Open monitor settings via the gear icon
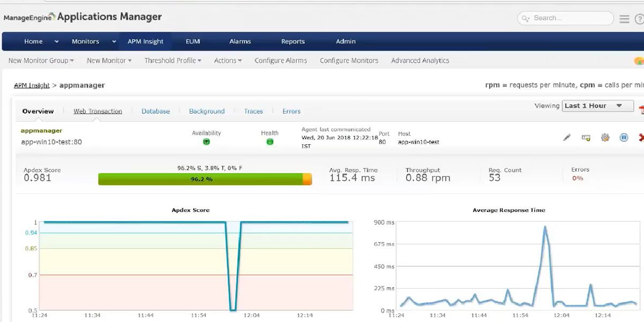 coord(605,137)
